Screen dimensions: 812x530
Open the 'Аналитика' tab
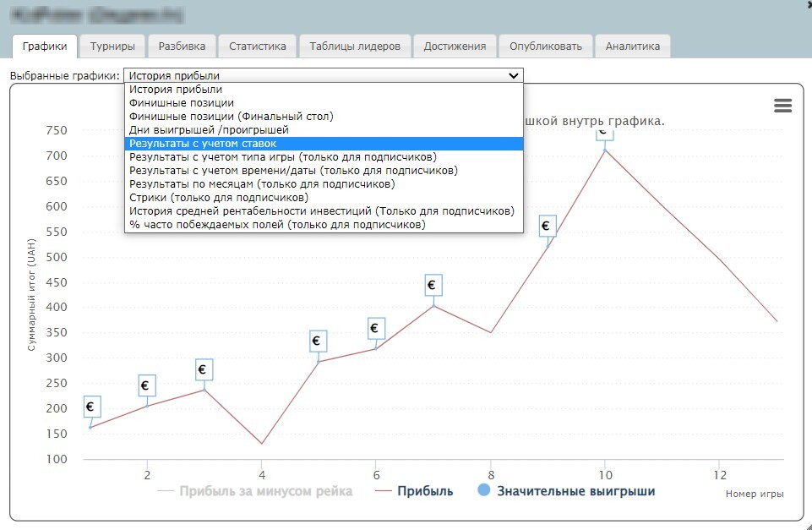coord(632,46)
